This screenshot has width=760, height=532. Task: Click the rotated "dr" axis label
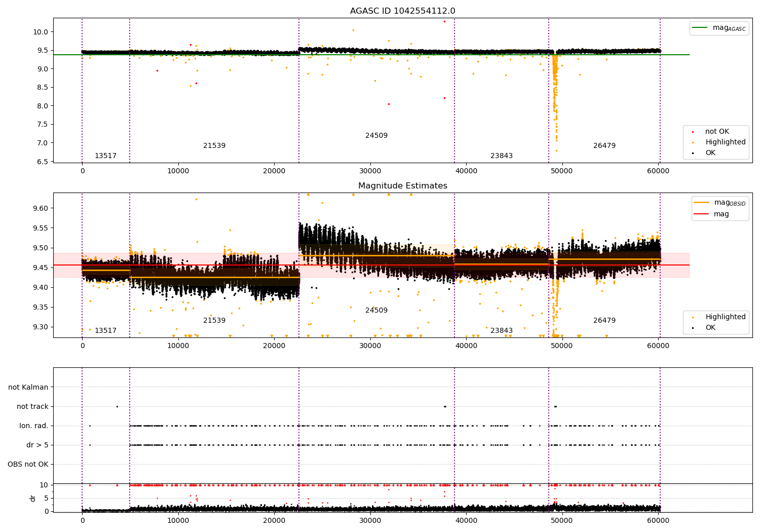coord(33,498)
